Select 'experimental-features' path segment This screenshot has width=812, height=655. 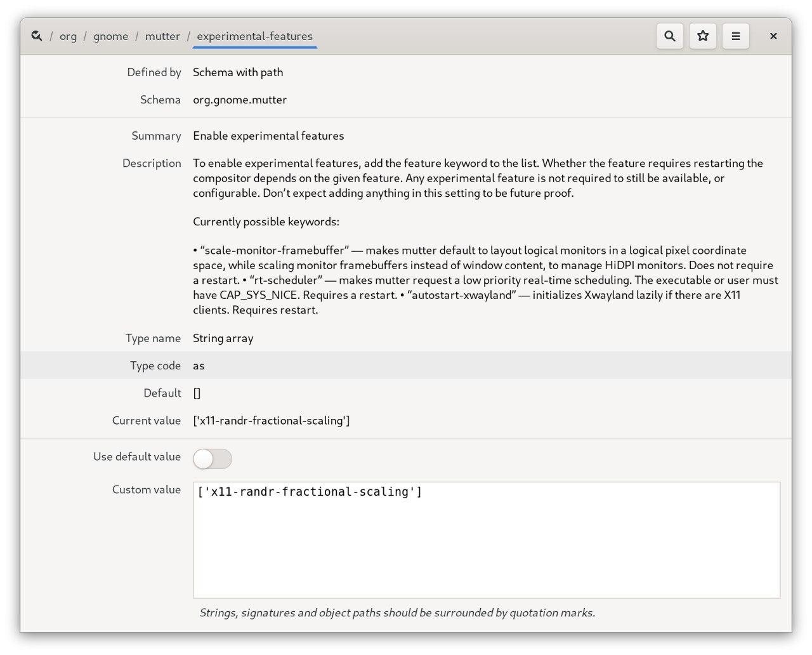(x=254, y=36)
